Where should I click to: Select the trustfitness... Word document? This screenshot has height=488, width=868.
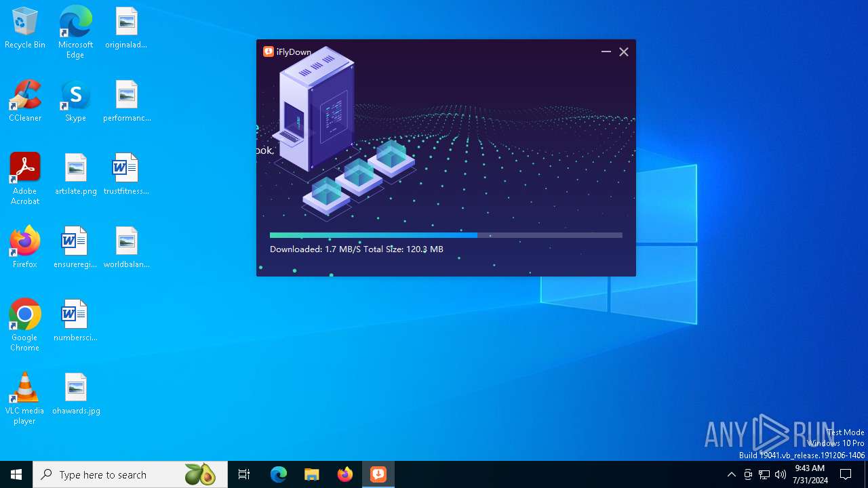coord(126,175)
